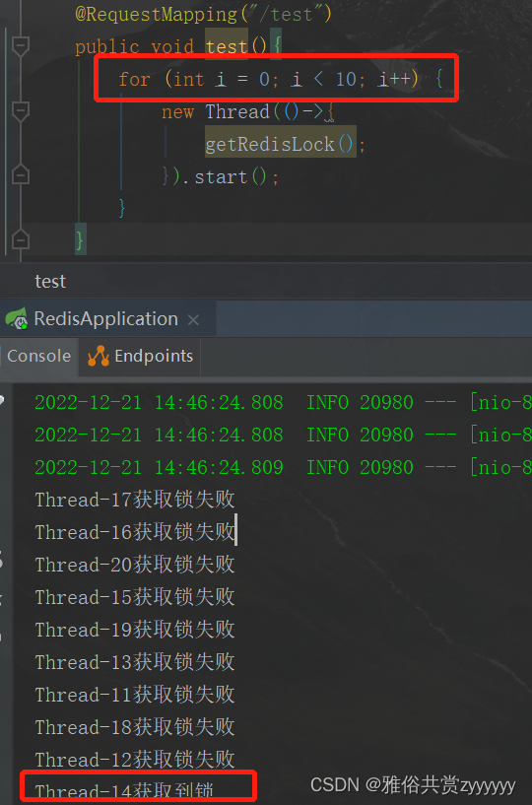
Task: Place the cursor in the for loop line
Action: 281,79
